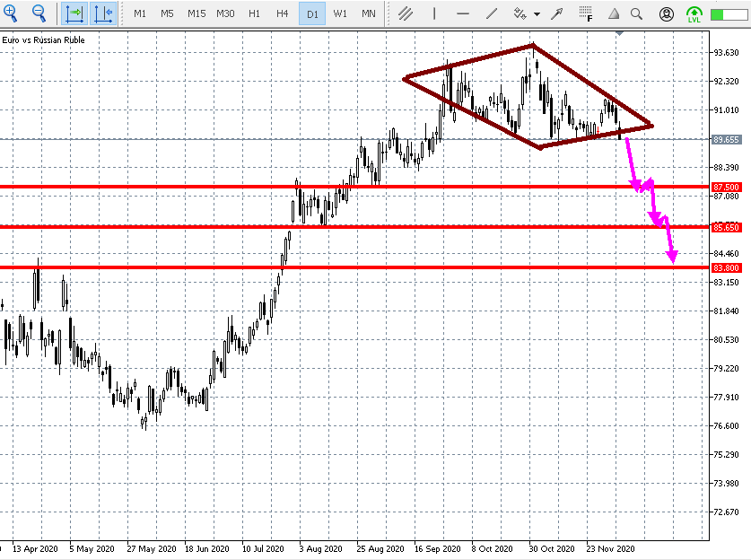Viewport: 751px width, 560px height.
Task: Switch to M5 timeframe
Action: pos(167,13)
